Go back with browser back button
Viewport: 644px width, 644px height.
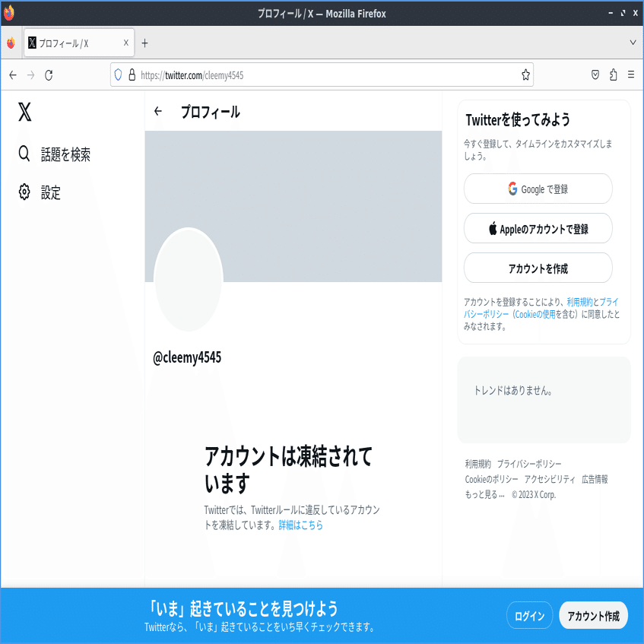[13, 75]
